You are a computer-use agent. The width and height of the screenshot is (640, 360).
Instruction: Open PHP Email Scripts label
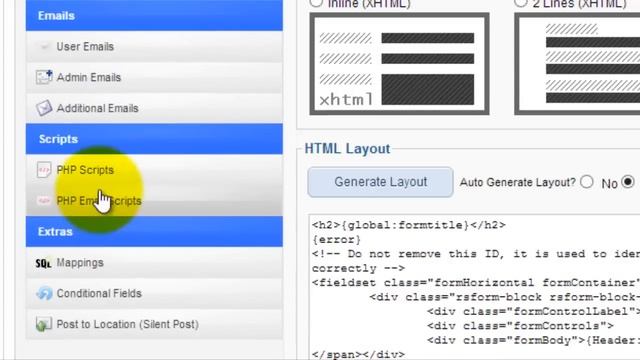[x=99, y=201]
